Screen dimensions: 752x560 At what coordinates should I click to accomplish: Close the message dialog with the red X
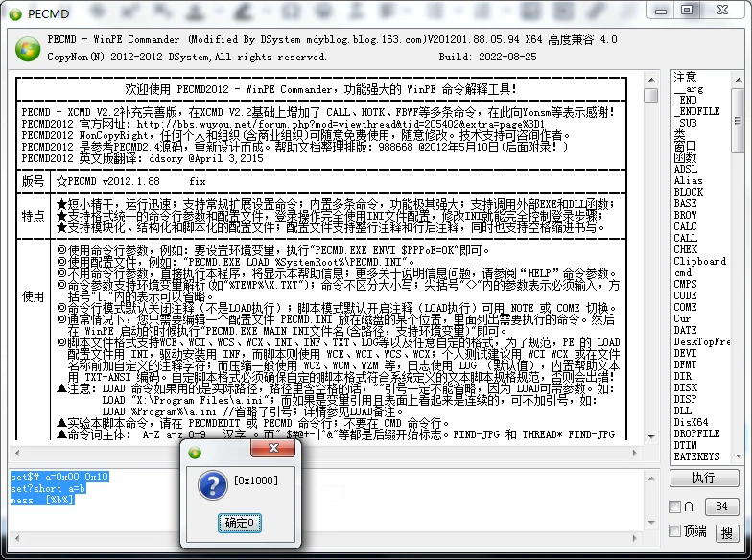pyautogui.click(x=272, y=448)
